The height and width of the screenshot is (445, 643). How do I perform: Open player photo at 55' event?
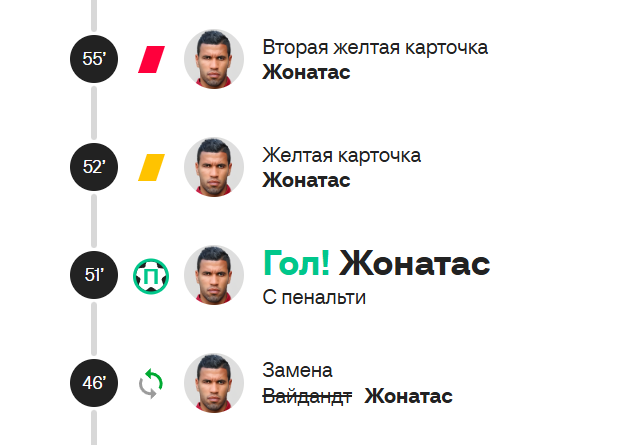click(214, 59)
